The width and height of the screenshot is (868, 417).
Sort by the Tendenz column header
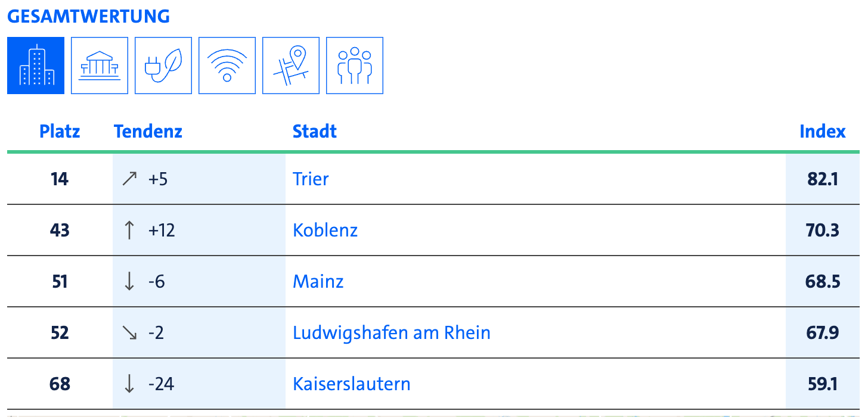[x=148, y=131]
